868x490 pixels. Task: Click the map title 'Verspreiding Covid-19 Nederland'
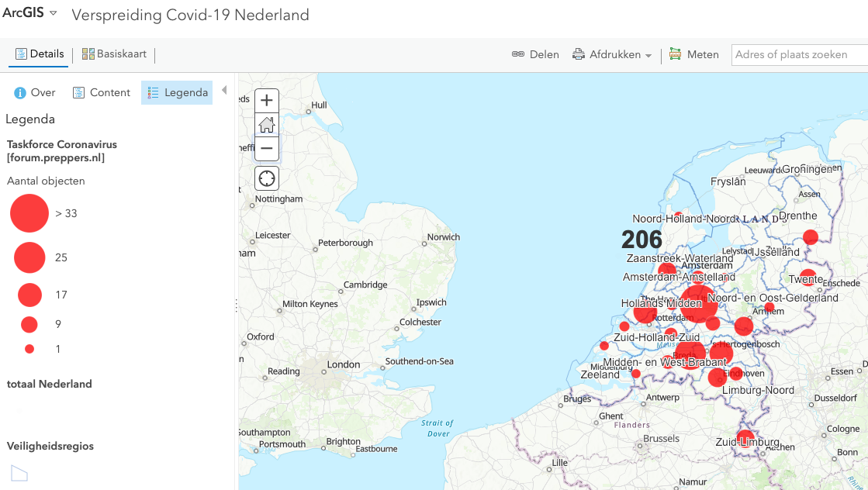click(x=190, y=15)
